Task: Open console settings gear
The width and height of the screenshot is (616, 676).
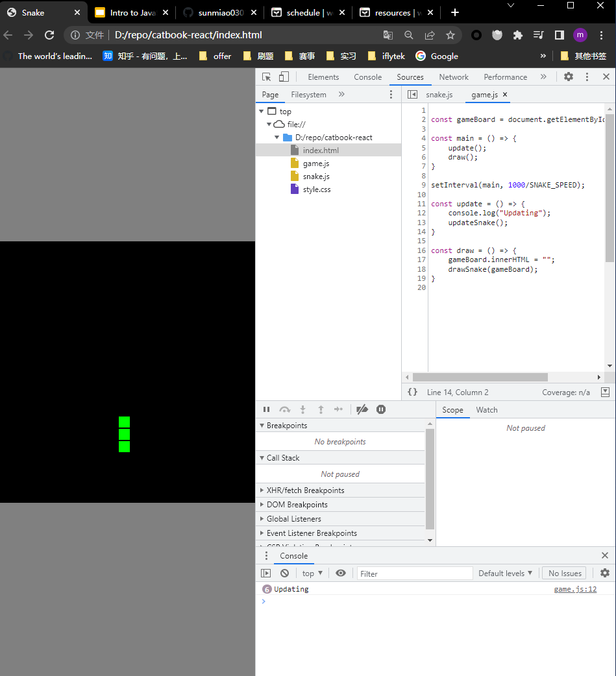Action: [605, 573]
